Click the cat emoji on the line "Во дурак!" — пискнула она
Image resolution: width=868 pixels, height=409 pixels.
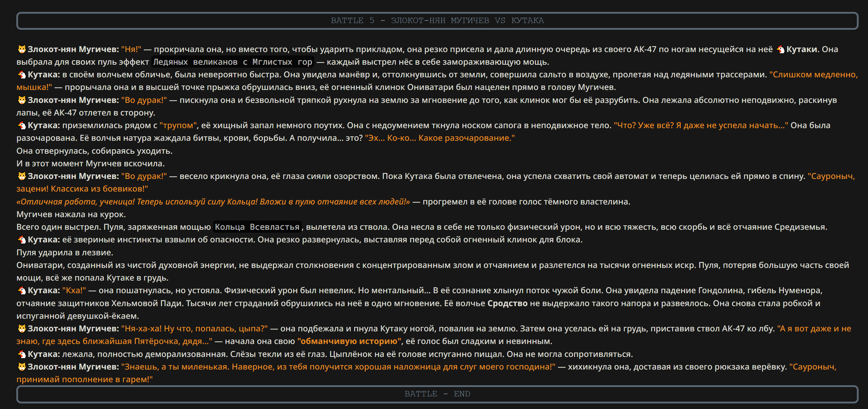click(21, 100)
